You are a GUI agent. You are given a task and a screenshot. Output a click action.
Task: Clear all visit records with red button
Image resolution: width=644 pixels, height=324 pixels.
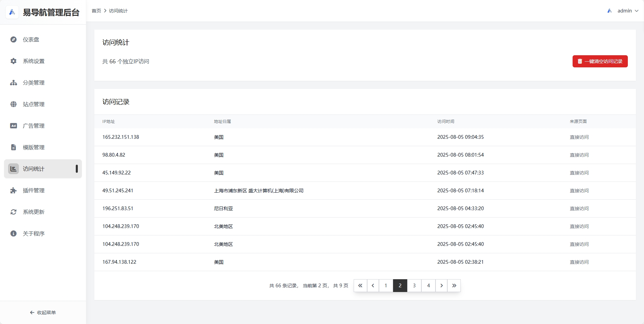tap(600, 61)
